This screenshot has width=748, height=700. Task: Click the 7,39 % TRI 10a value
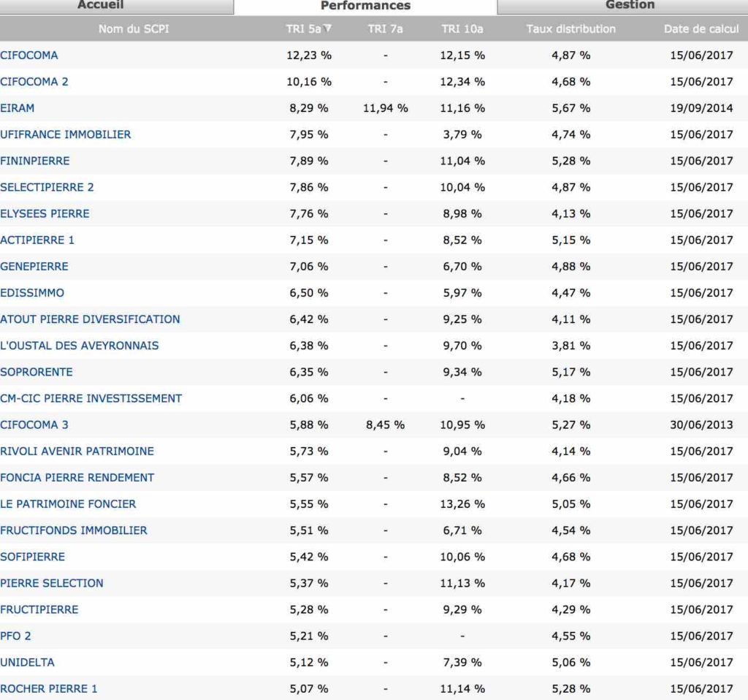pyautogui.click(x=462, y=662)
